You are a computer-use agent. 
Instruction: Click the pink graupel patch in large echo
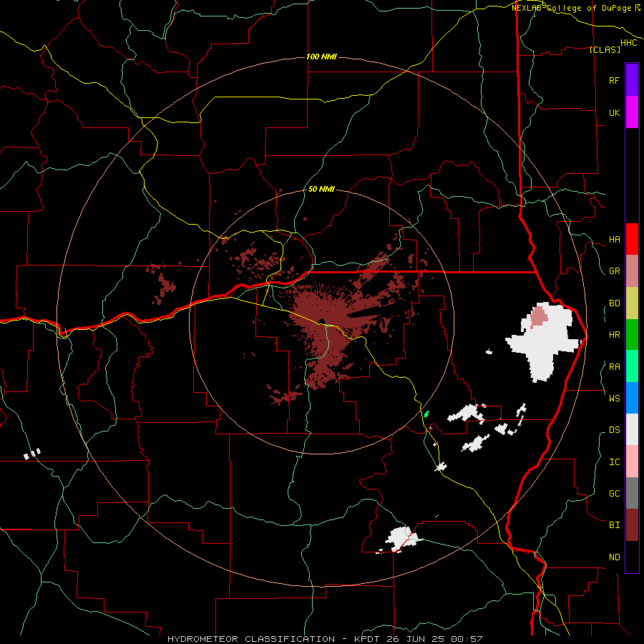[x=539, y=317]
